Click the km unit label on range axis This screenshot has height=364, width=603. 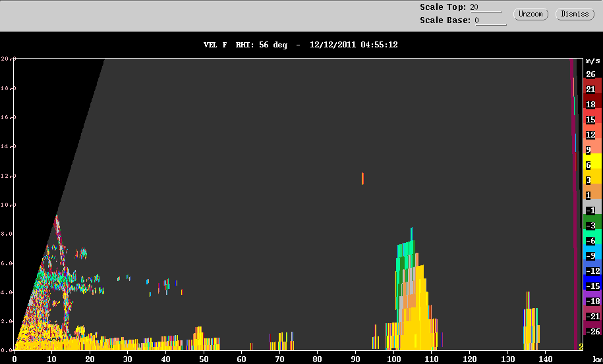597,358
